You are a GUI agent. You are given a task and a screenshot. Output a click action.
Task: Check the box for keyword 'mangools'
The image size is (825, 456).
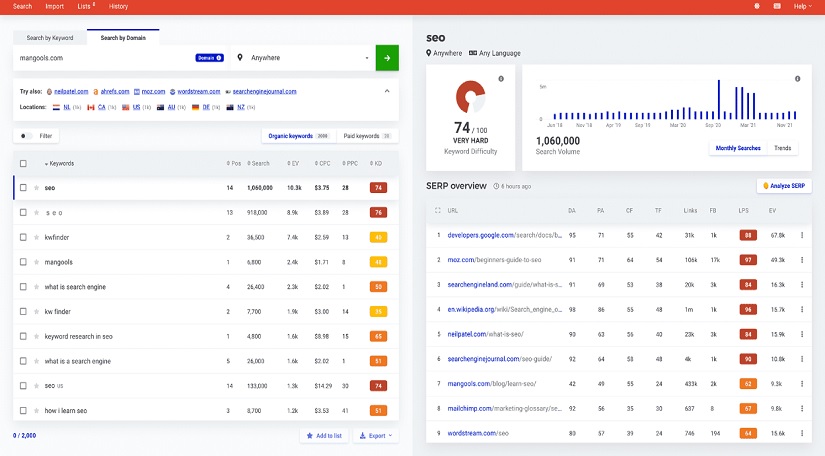pos(23,262)
